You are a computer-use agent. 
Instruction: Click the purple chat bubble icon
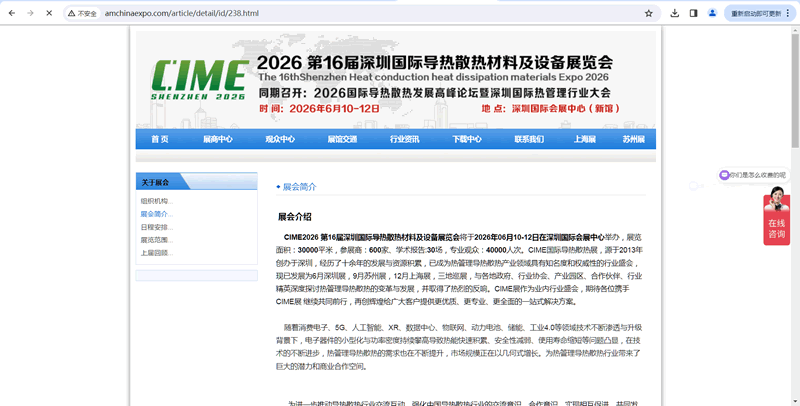[724, 175]
